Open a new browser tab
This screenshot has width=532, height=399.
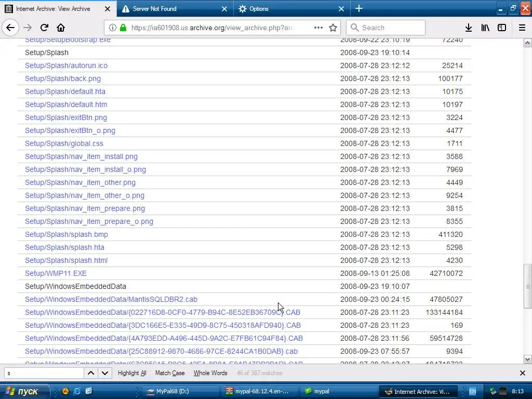point(359,8)
